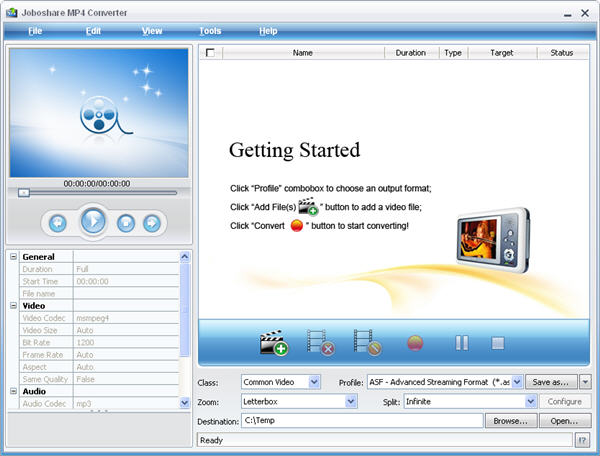Pause conversion with the Pause icon
Image resolution: width=600 pixels, height=456 pixels.
461,343
